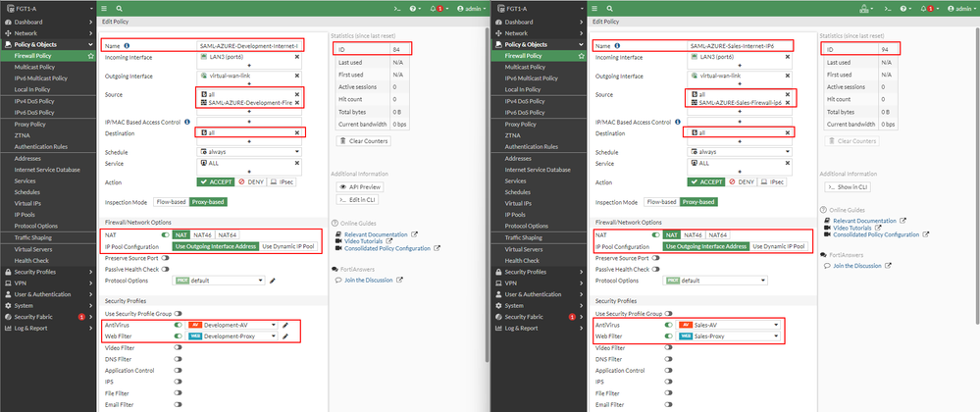Open Development-AV AntiVirus profile dropdown
Viewport: 980px width, 412px height.
click(x=232, y=325)
